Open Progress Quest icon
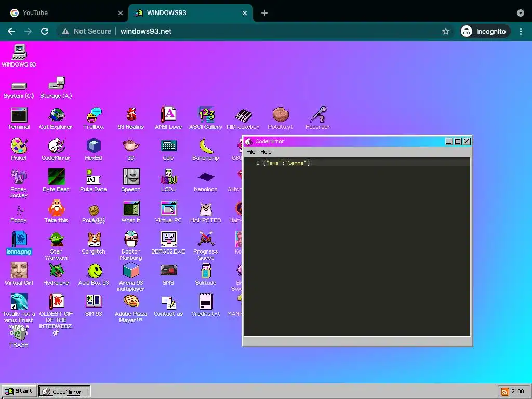Image resolution: width=532 pixels, height=399 pixels. tap(206, 246)
